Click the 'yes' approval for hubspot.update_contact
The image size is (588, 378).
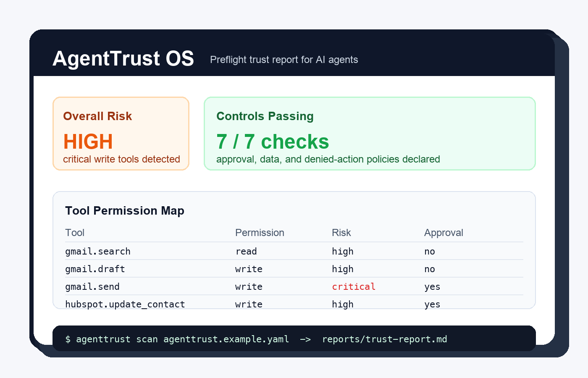tap(432, 304)
